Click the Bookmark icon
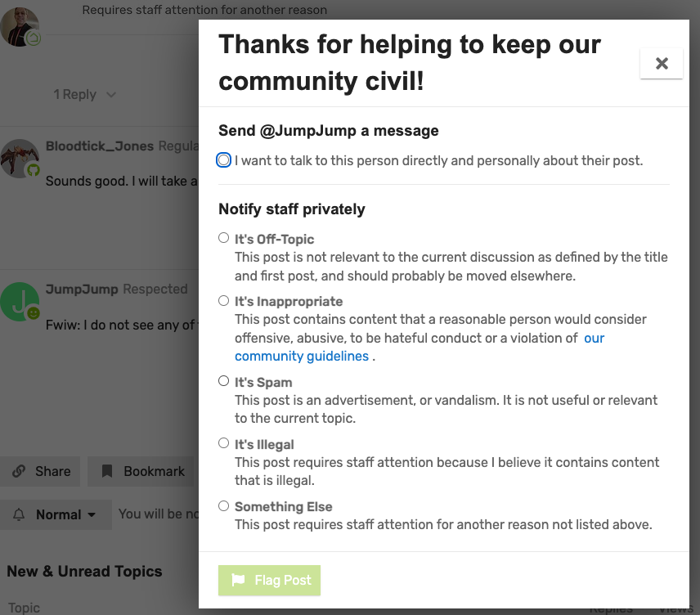 (106, 471)
